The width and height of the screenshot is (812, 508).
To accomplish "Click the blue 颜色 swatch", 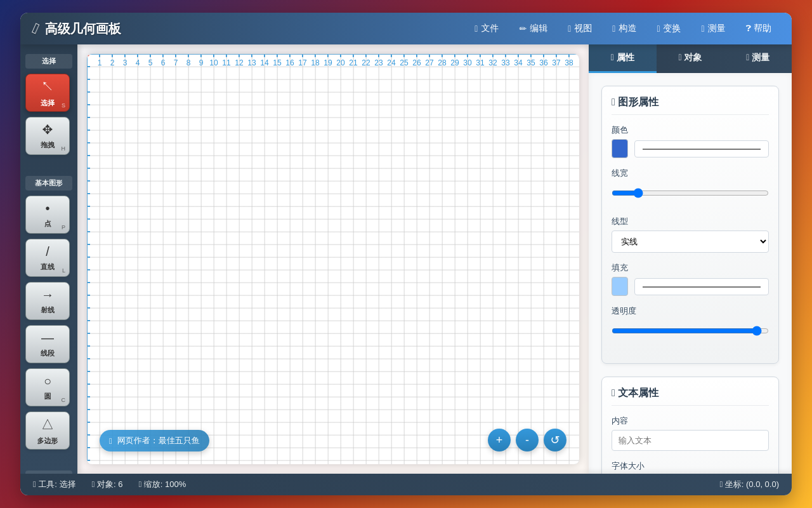I will pos(620,149).
